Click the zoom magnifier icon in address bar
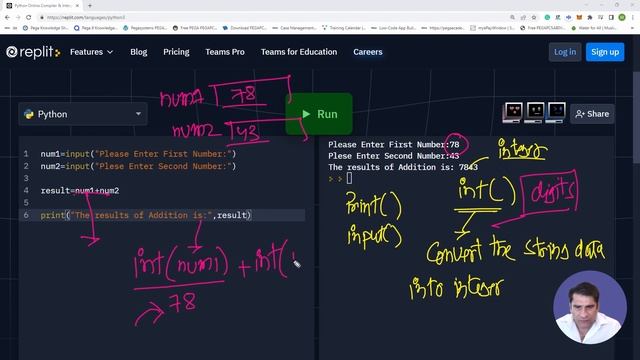The height and width of the screenshot is (360, 640). [512, 18]
